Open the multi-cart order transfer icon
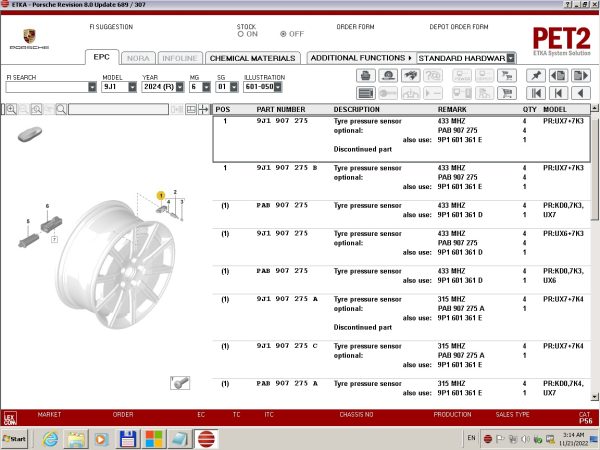600x450 pixels. pos(507,75)
